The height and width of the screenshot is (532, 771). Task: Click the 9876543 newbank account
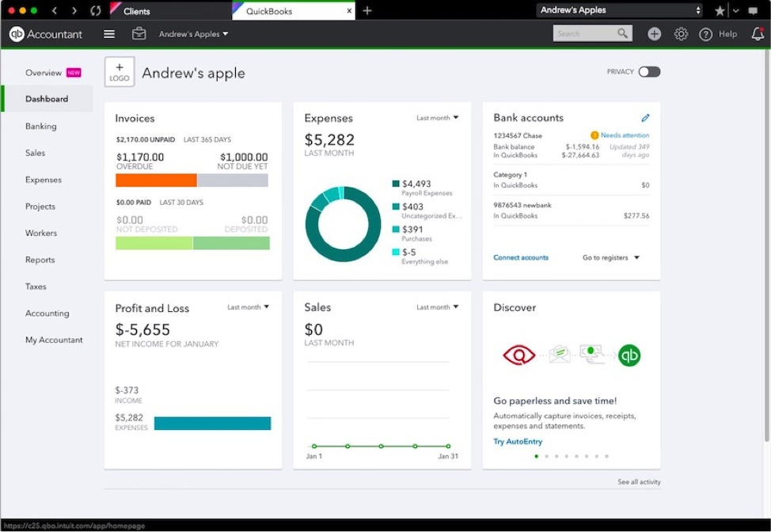click(522, 205)
